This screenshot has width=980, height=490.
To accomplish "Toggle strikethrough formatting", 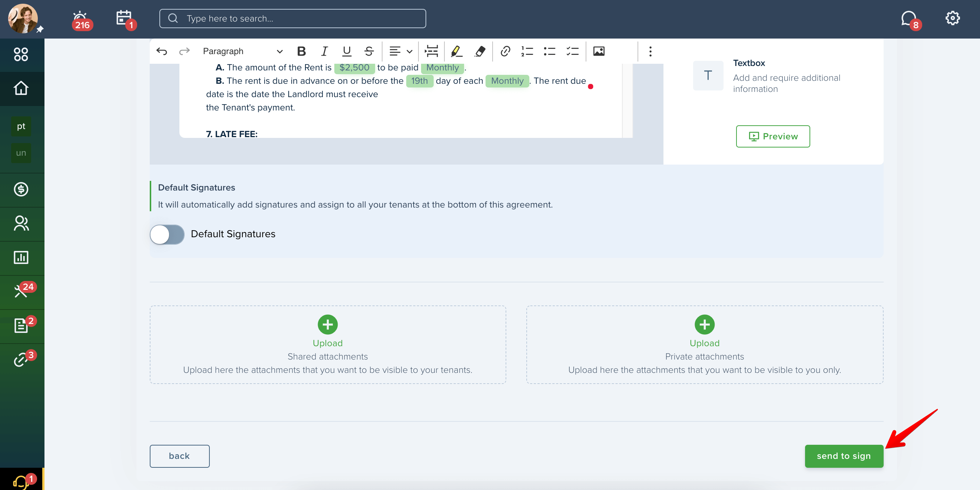I will point(369,52).
